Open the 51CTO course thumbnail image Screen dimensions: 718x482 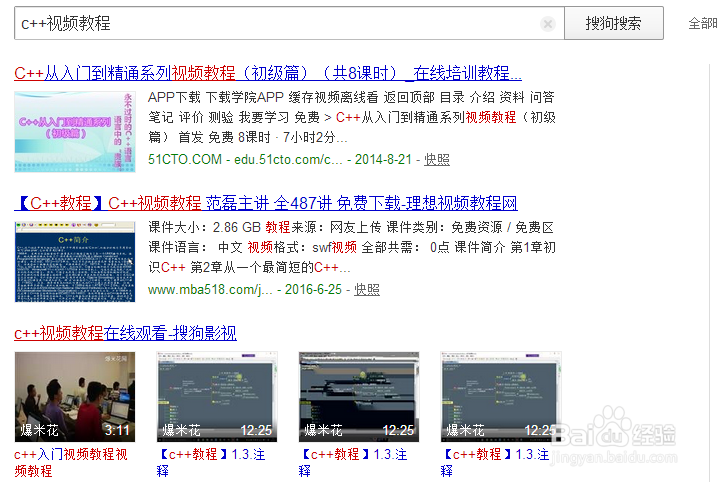[75, 132]
